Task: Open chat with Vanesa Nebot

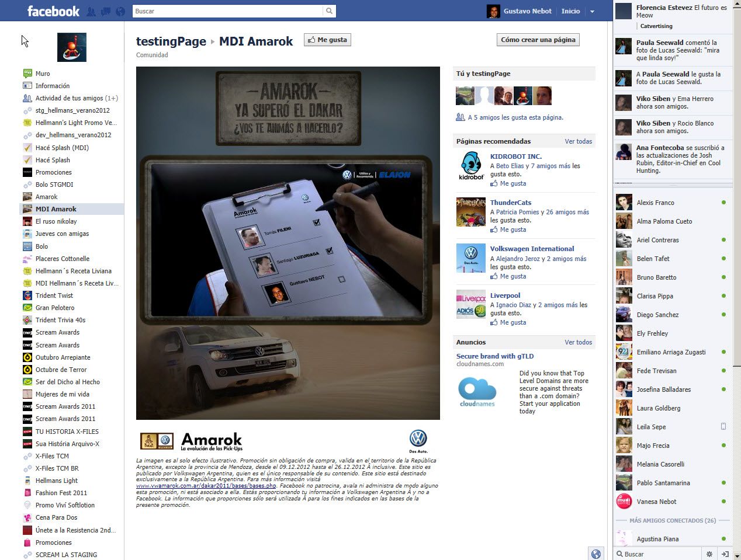Action: (672, 502)
